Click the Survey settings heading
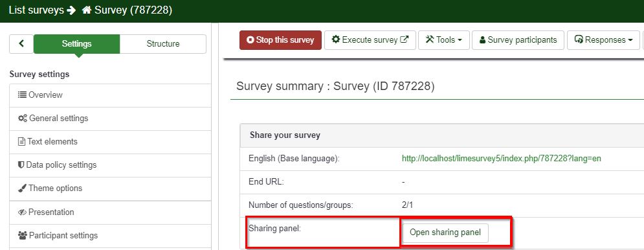This screenshot has width=644, height=250. click(x=39, y=74)
